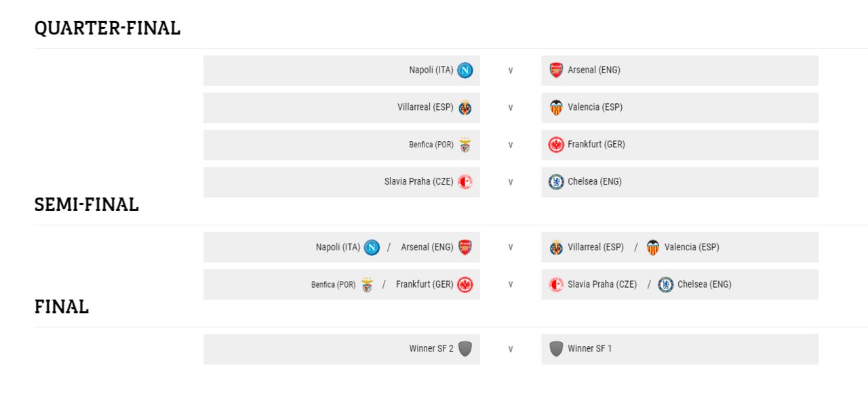Click the grey shield beside Winner SF 2

coord(465,349)
